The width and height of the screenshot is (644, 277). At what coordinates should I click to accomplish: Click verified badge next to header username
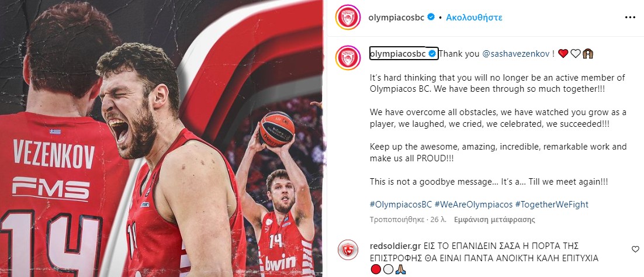pos(431,18)
